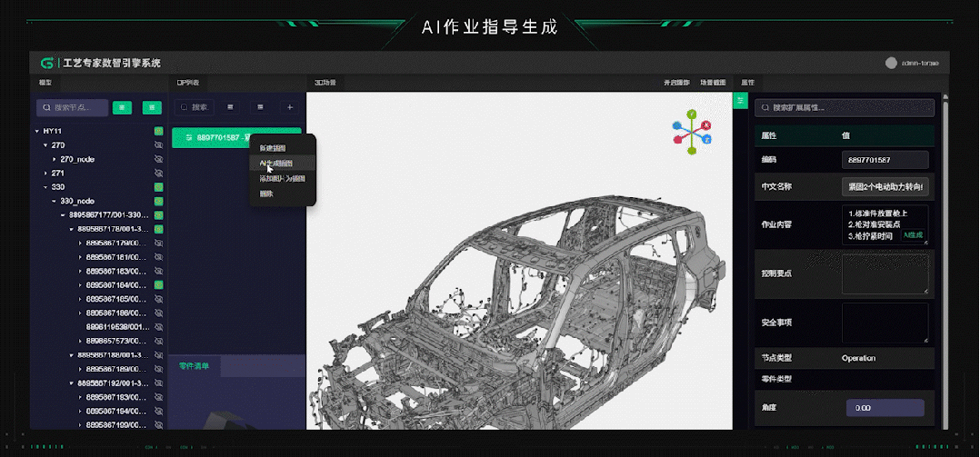The image size is (980, 457).
Task: Click the first green button after node search
Action: coord(122,107)
